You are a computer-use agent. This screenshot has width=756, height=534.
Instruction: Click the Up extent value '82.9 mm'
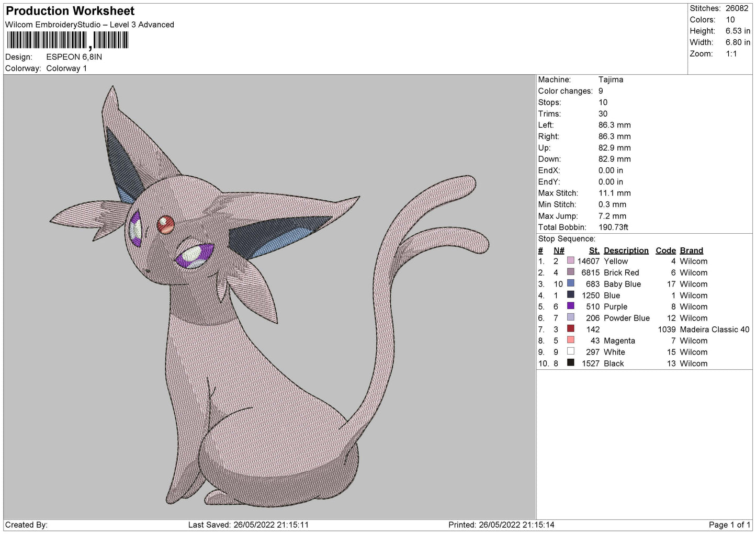coord(615,147)
